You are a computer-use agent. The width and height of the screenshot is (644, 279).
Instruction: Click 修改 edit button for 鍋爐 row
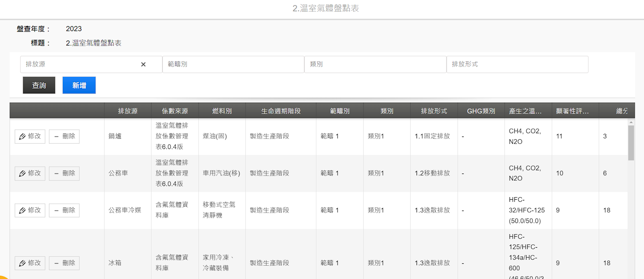[x=30, y=136]
